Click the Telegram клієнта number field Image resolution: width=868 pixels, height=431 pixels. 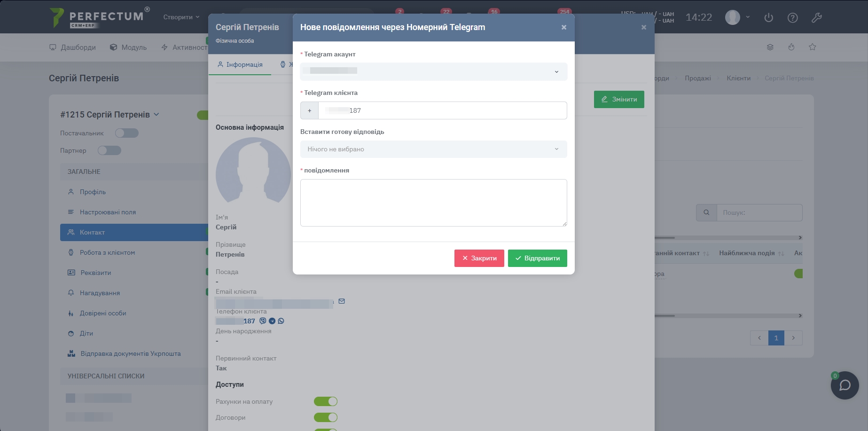[443, 110]
